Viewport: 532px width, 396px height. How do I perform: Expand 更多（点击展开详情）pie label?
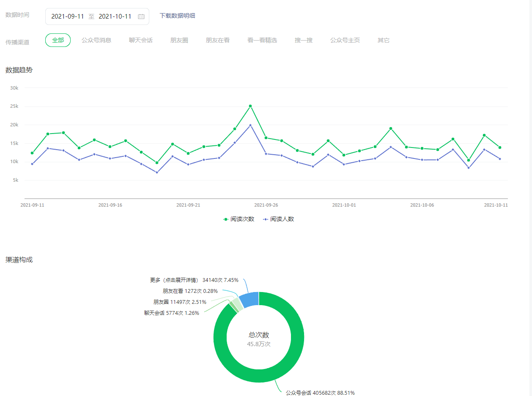coord(194,280)
